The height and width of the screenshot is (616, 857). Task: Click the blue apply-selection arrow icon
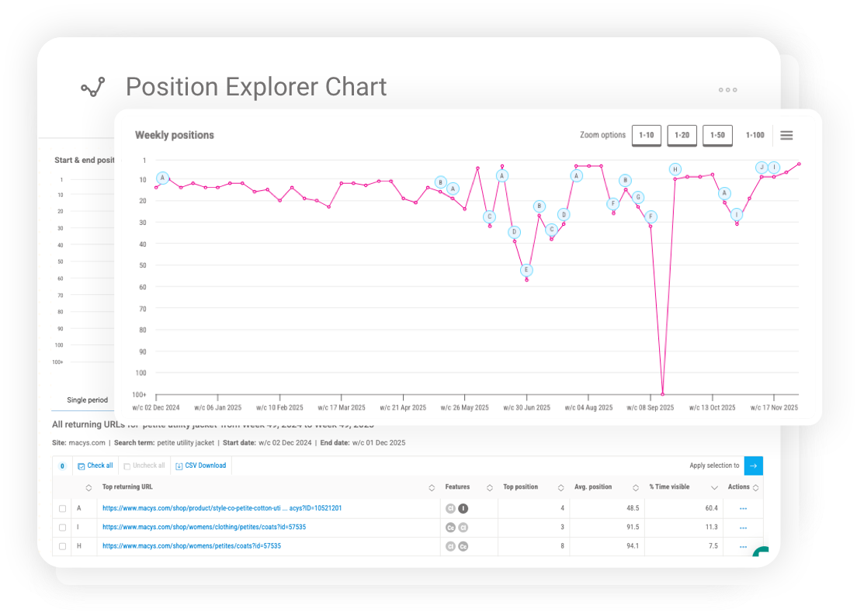point(754,465)
